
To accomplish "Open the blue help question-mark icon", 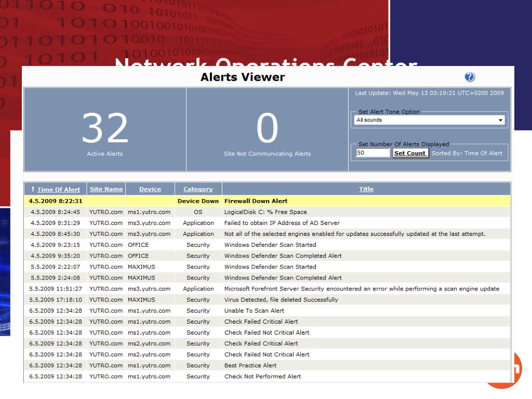I will click(x=470, y=77).
